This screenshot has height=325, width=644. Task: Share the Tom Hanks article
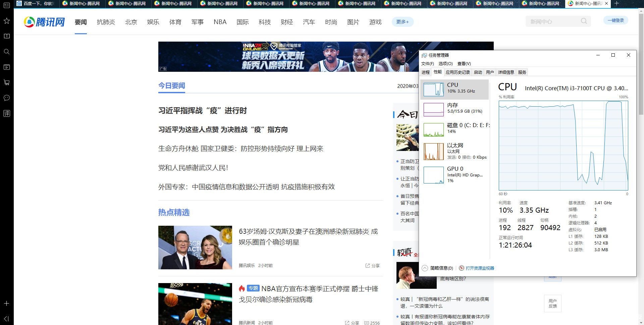point(373,266)
